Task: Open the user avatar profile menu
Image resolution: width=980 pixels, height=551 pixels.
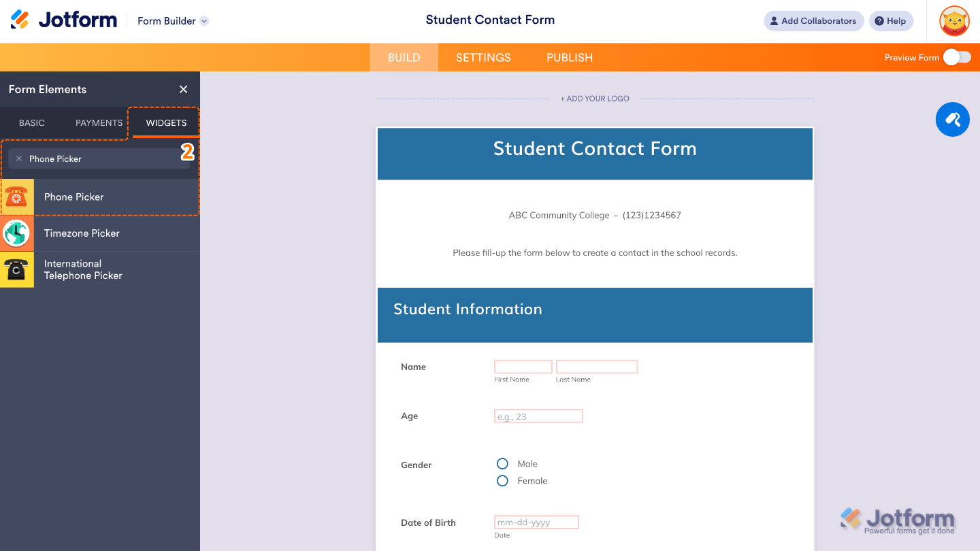Action: pyautogui.click(x=954, y=21)
